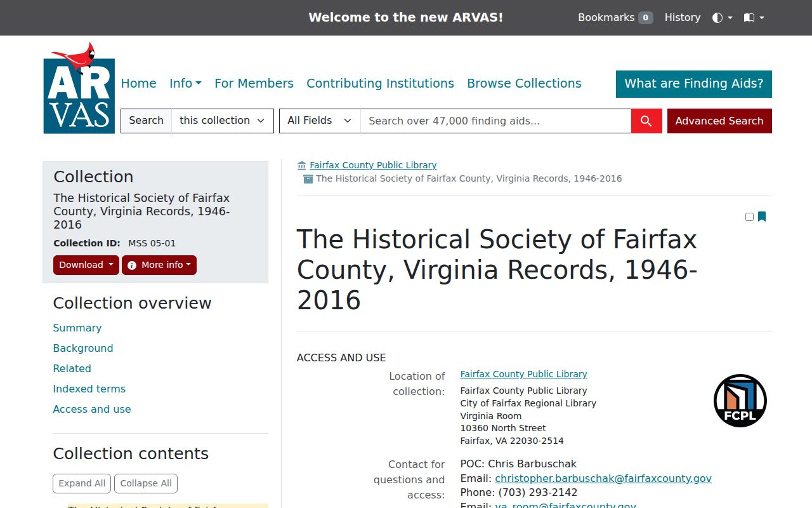Click the teal bookmark icon

click(x=762, y=217)
